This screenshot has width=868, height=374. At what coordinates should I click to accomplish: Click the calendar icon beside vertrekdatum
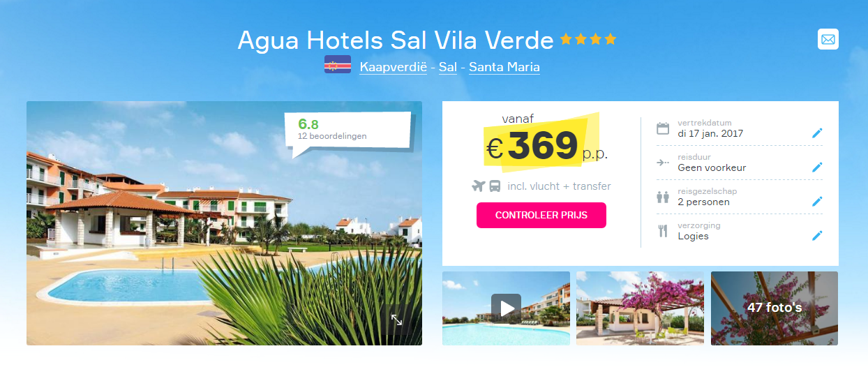tap(663, 128)
